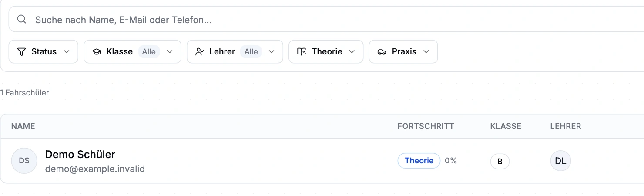Click the book icon on Theorie
Screen dimensions: 644x196
point(302,52)
